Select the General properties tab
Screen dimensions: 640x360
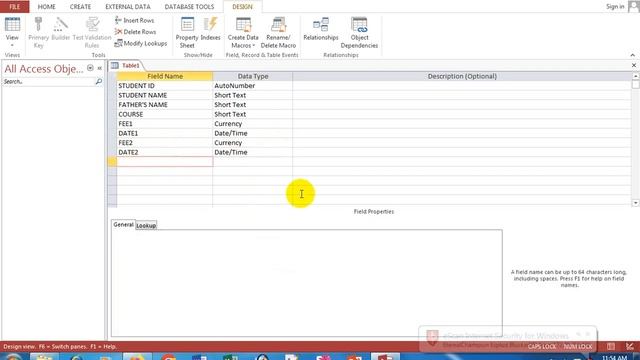click(123, 225)
